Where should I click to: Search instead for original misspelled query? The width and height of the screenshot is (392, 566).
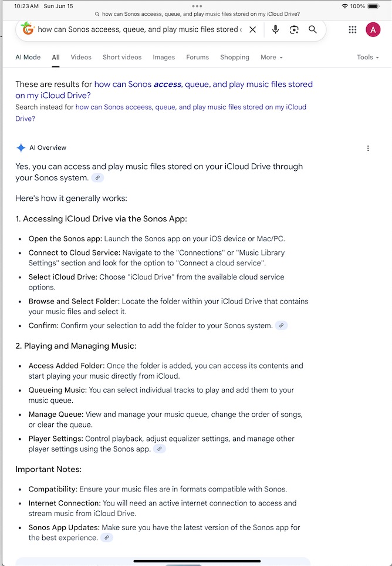click(191, 107)
